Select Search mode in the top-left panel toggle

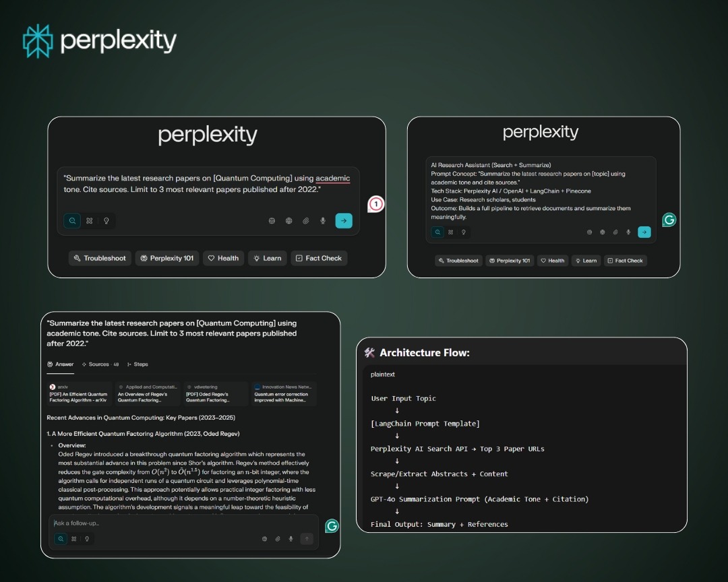[x=72, y=221]
